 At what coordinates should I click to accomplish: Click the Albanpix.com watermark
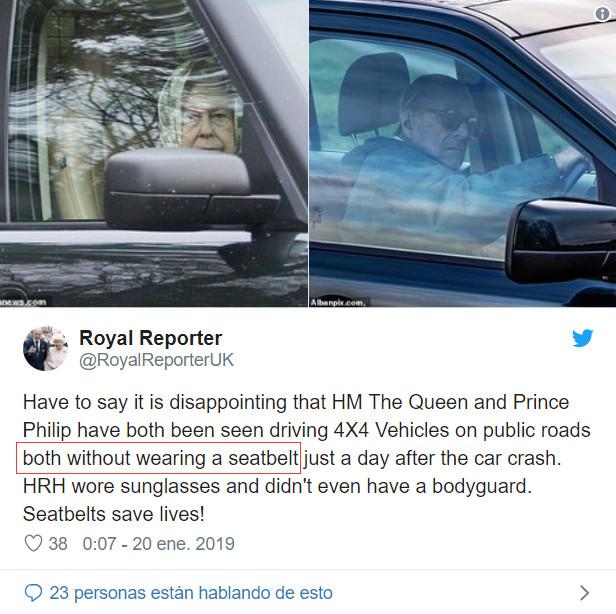tap(338, 302)
